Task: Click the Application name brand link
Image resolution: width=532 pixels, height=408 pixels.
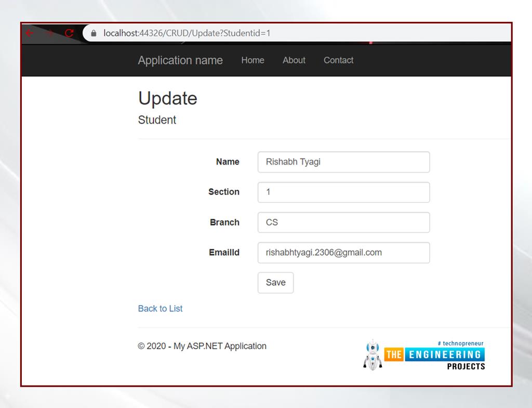Action: point(180,60)
